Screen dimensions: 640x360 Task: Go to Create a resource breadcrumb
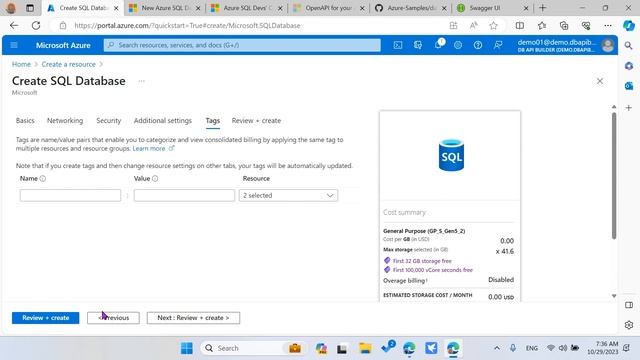(x=69, y=64)
